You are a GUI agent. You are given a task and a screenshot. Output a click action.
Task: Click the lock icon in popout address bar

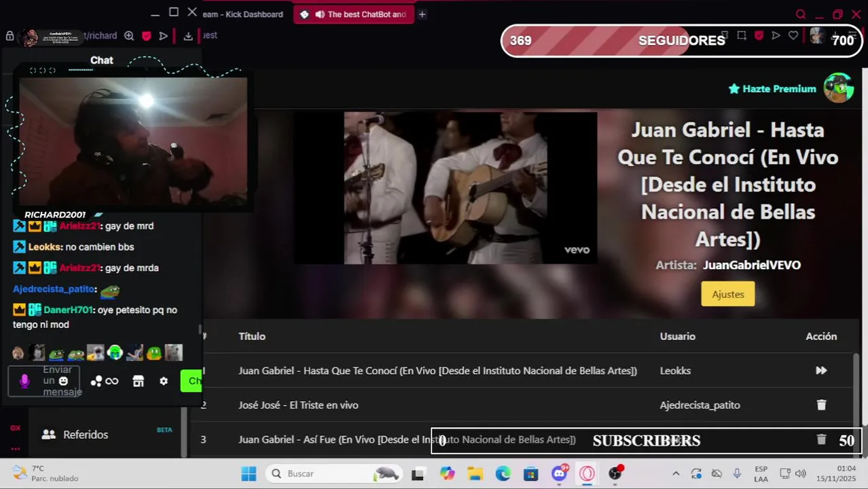point(10,36)
